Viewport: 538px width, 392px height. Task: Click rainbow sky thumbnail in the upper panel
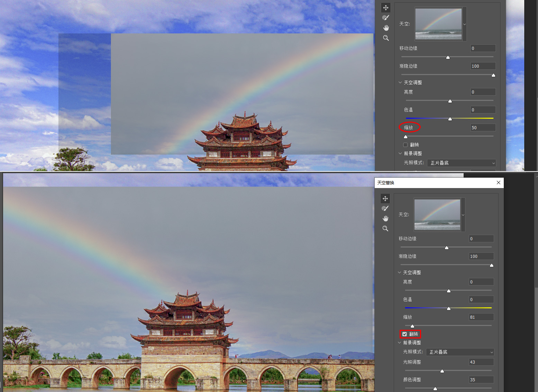pos(438,24)
